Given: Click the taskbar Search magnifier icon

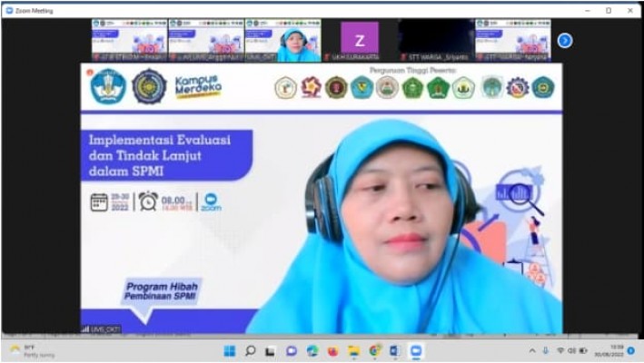Looking at the screenshot, I should (x=250, y=350).
